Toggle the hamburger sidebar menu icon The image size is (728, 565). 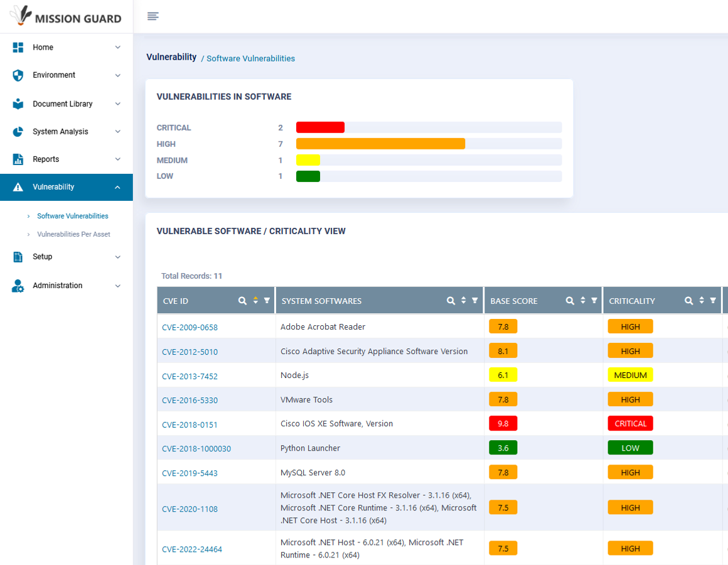(x=153, y=17)
